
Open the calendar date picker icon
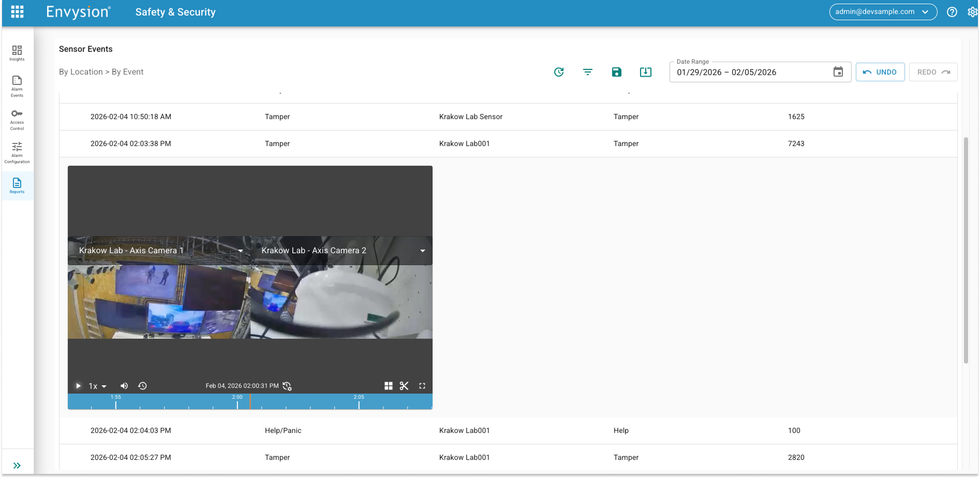point(838,72)
